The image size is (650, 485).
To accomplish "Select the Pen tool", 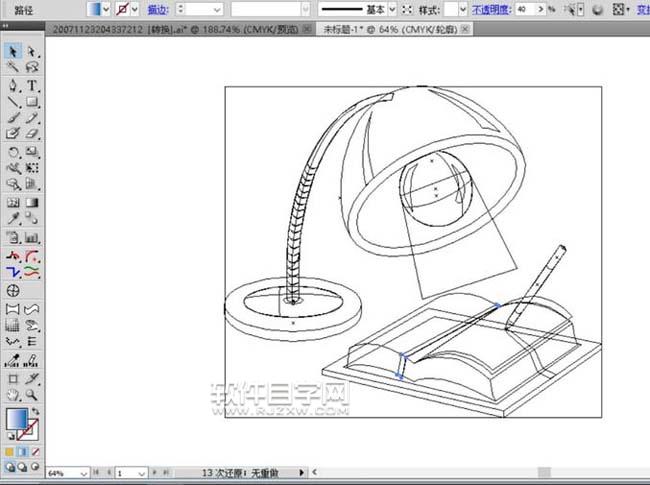I will pyautogui.click(x=14, y=85).
